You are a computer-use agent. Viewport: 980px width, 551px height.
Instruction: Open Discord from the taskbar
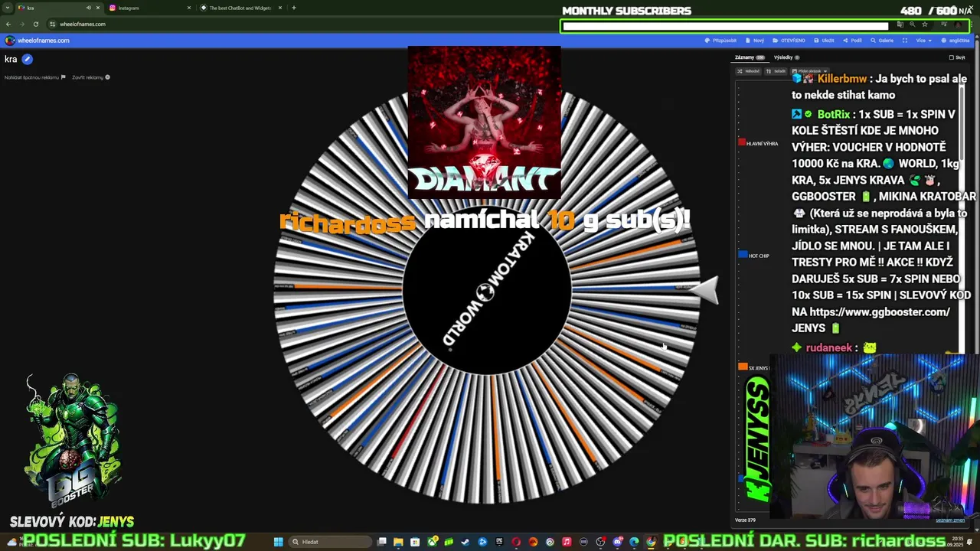pyautogui.click(x=617, y=542)
